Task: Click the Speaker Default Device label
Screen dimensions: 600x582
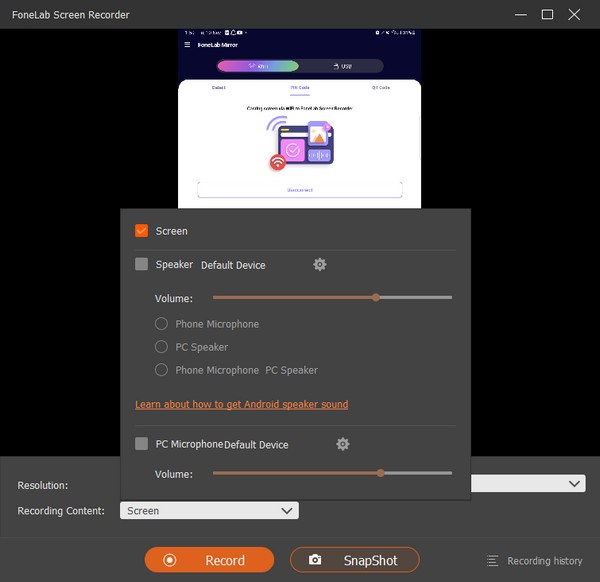Action: point(233,265)
